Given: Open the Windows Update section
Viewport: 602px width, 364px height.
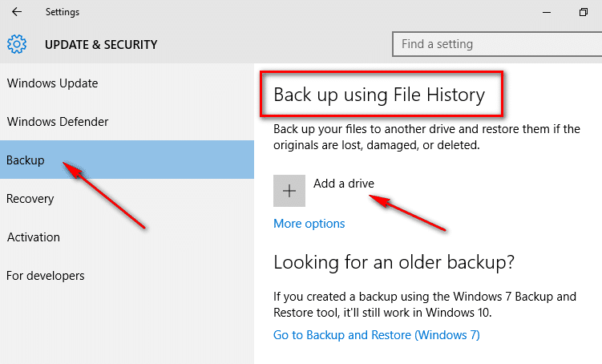Looking at the screenshot, I should coord(127,83).
